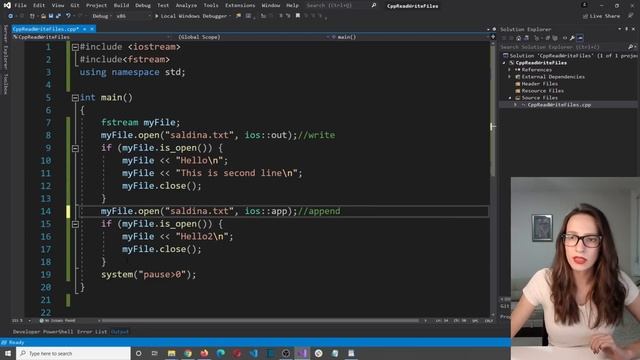Click the Windows taskbar search box
The width and height of the screenshot is (640, 360).
(73, 353)
